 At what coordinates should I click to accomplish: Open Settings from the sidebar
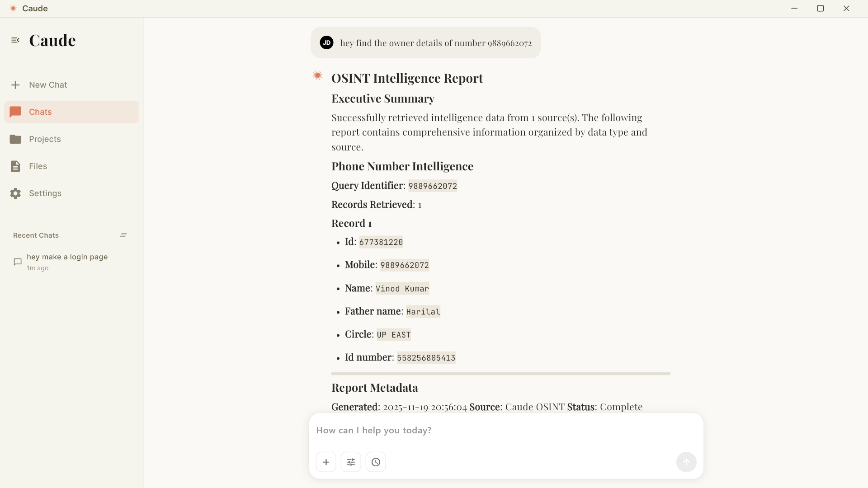click(45, 193)
